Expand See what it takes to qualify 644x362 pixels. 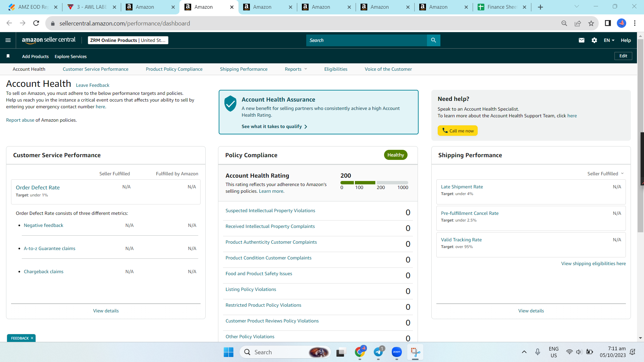point(274,126)
